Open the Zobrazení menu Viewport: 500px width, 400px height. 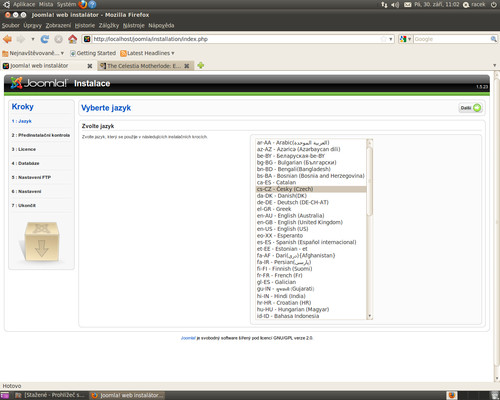(58, 25)
